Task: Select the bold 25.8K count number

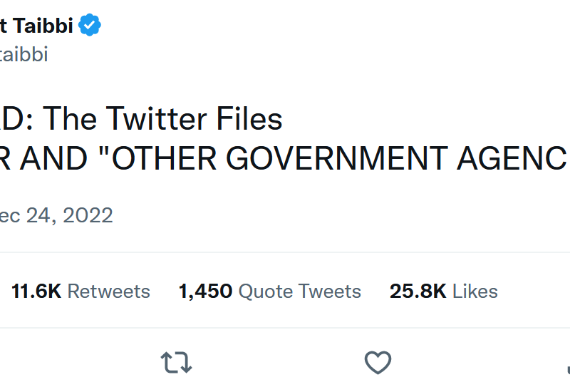Action: (x=418, y=291)
